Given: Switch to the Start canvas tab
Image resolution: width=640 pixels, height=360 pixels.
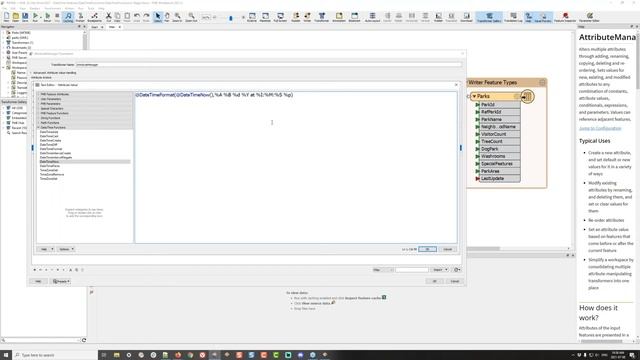Looking at the screenshot, I should tap(95, 27).
